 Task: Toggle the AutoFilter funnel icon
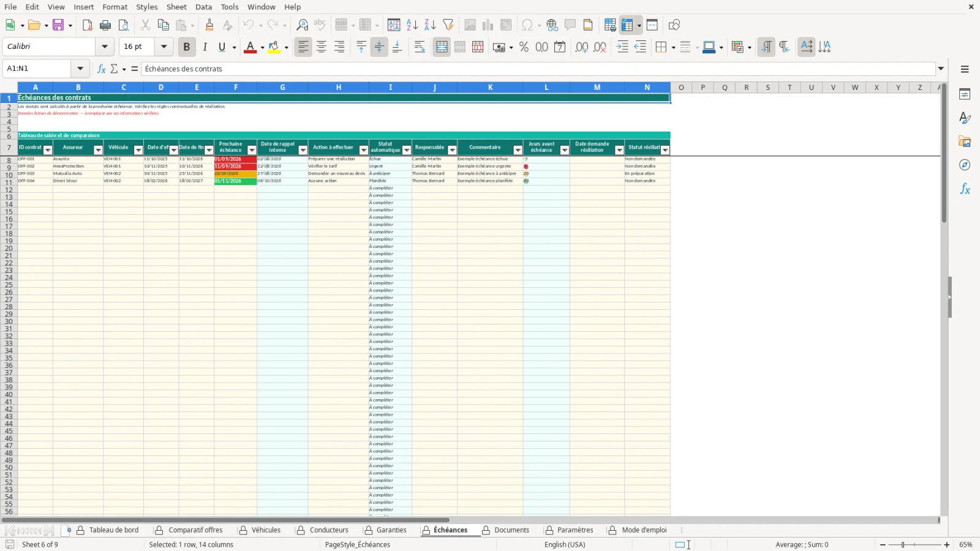(448, 25)
